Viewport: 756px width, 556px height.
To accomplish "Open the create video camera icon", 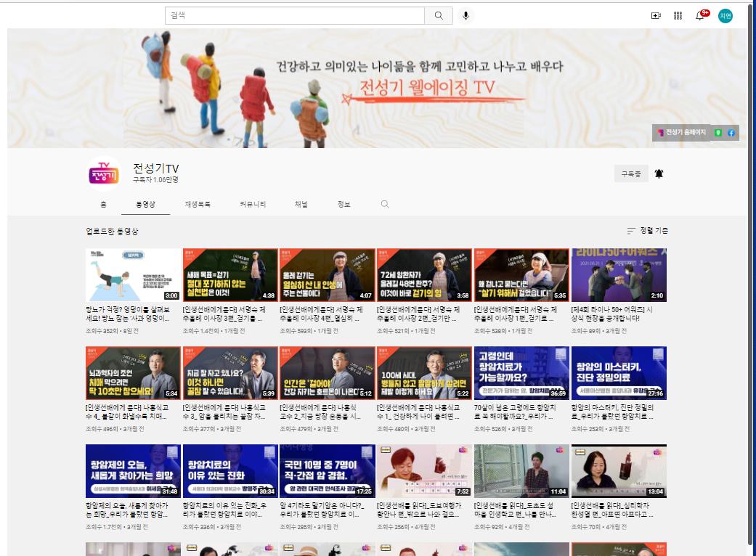I will (x=656, y=16).
